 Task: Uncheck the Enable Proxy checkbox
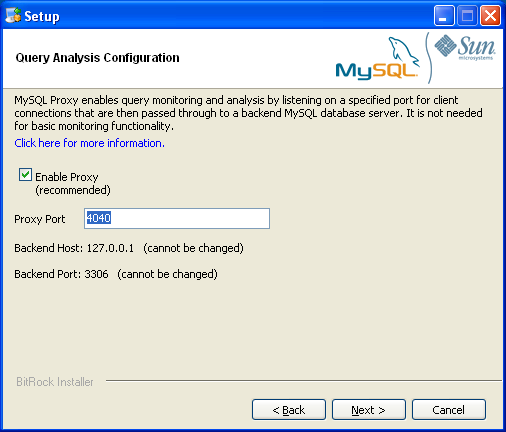tap(25, 175)
